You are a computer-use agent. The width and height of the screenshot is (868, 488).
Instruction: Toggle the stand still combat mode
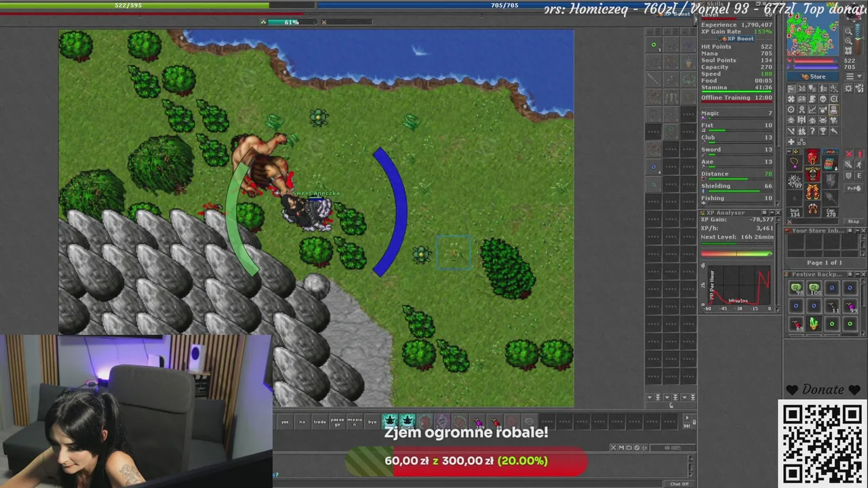[859, 153]
